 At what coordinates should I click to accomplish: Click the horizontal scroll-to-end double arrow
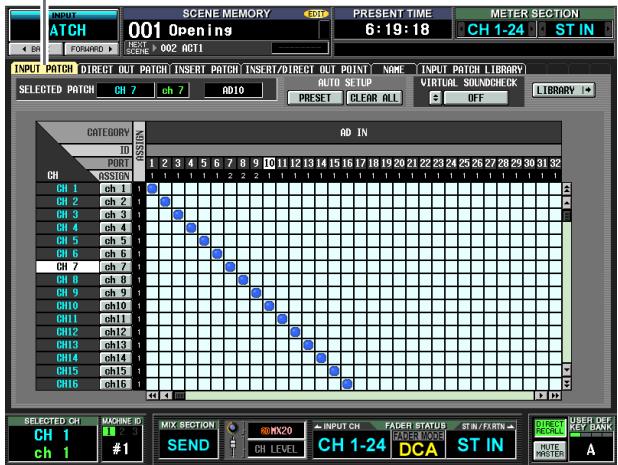click(555, 396)
